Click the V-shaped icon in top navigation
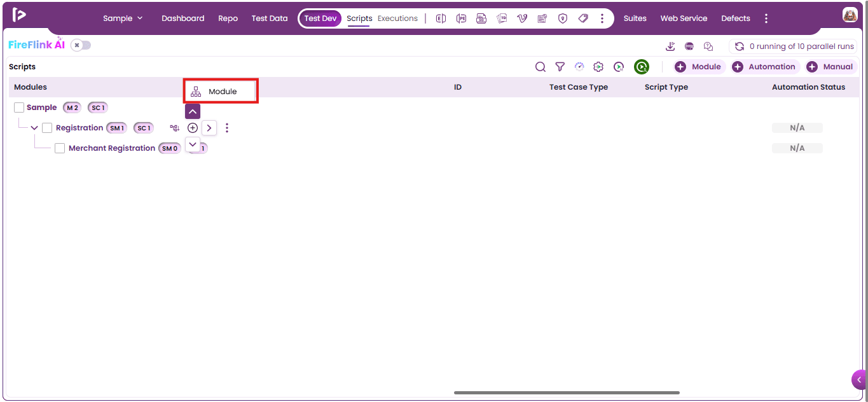 (x=522, y=18)
